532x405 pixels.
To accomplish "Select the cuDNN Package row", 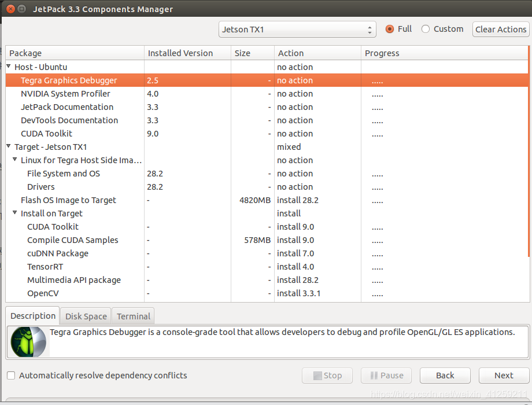I will 267,253.
